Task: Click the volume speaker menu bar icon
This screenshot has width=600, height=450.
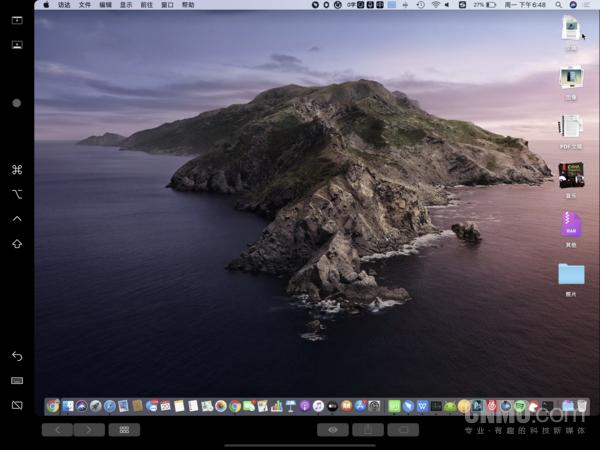Action: 447,5
